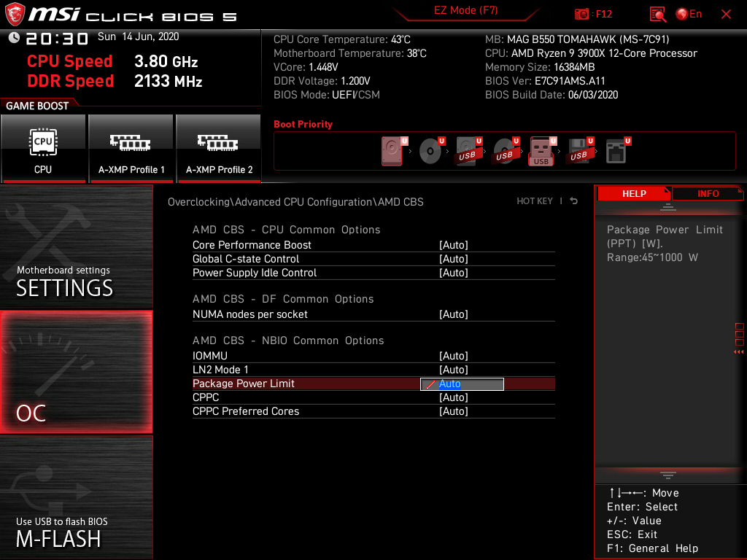Select the hard drive boot priority icon
The width and height of the screenshot is (747, 560).
click(x=392, y=151)
